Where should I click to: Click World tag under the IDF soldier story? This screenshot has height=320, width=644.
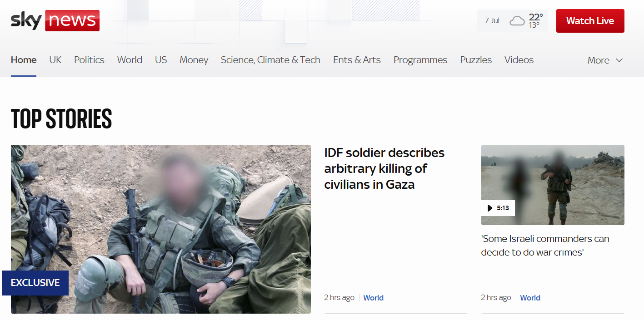point(373,298)
